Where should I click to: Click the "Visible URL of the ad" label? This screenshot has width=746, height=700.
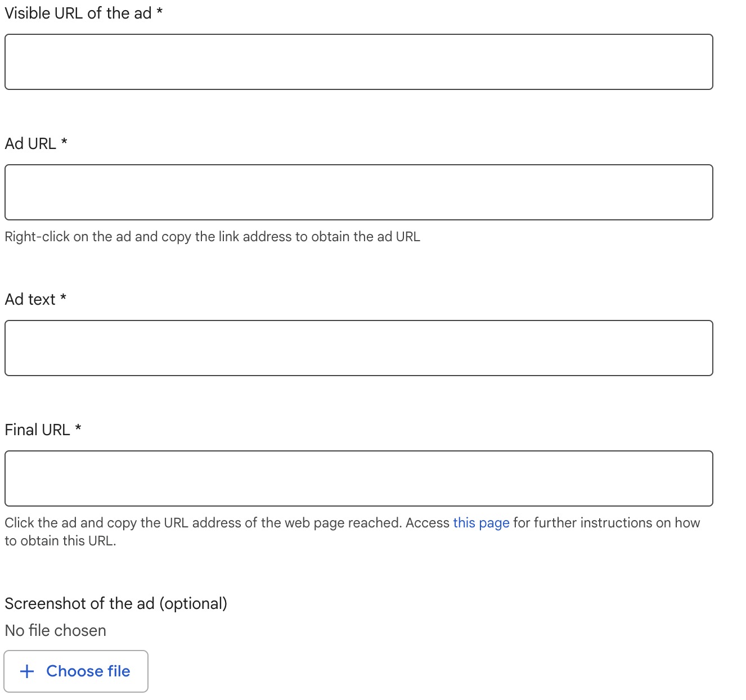coord(78,13)
